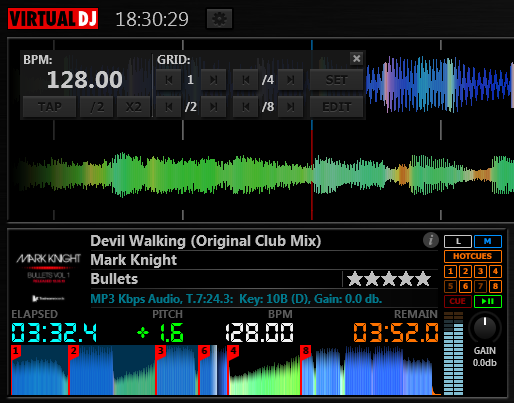This screenshot has height=403, width=514.
Task: Click the clock display 18:30:29
Action: 152,19
